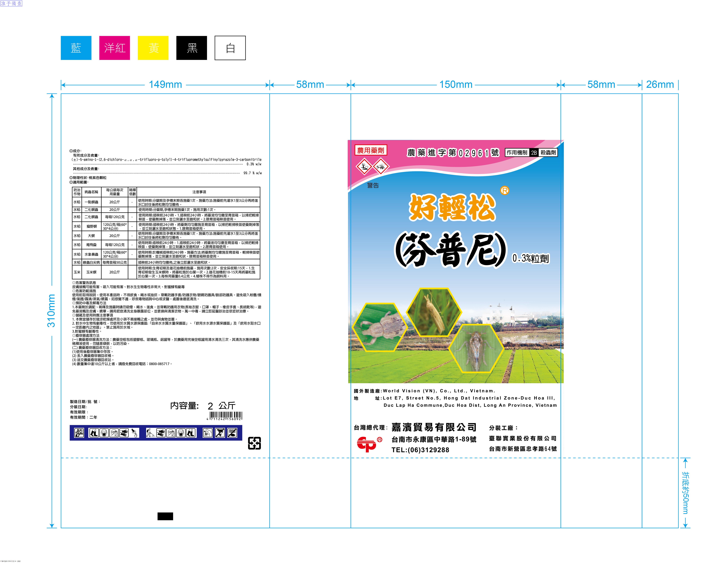Click the World Vision (VN) manufacturer line
The image size is (728, 563).
pos(424,391)
